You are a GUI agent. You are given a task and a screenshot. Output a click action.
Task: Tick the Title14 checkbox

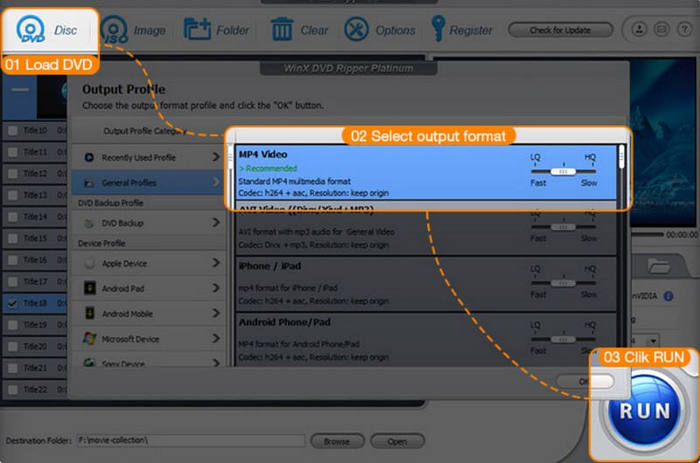click(12, 217)
